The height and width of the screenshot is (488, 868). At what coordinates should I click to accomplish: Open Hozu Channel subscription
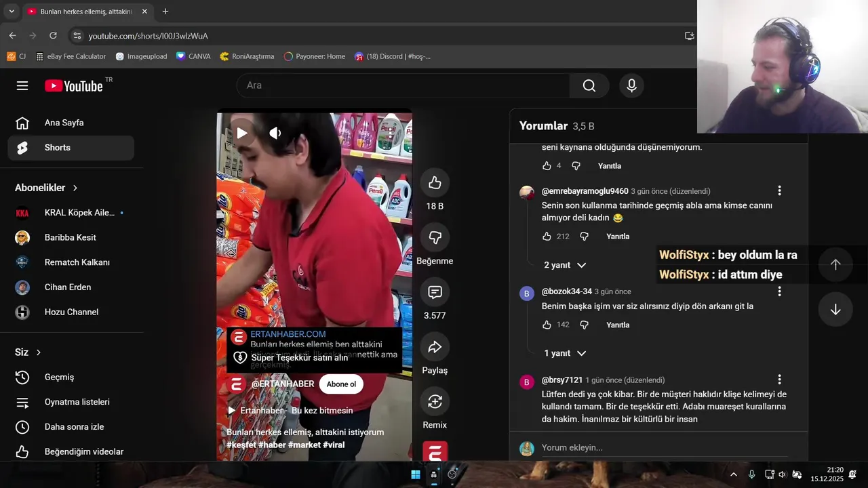click(x=71, y=312)
